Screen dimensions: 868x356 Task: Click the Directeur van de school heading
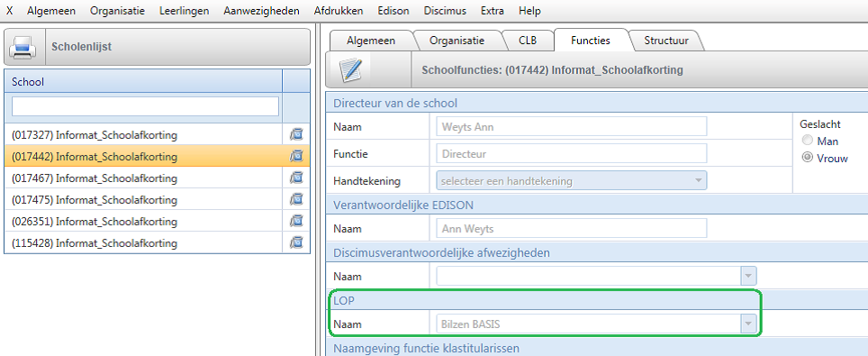point(395,103)
